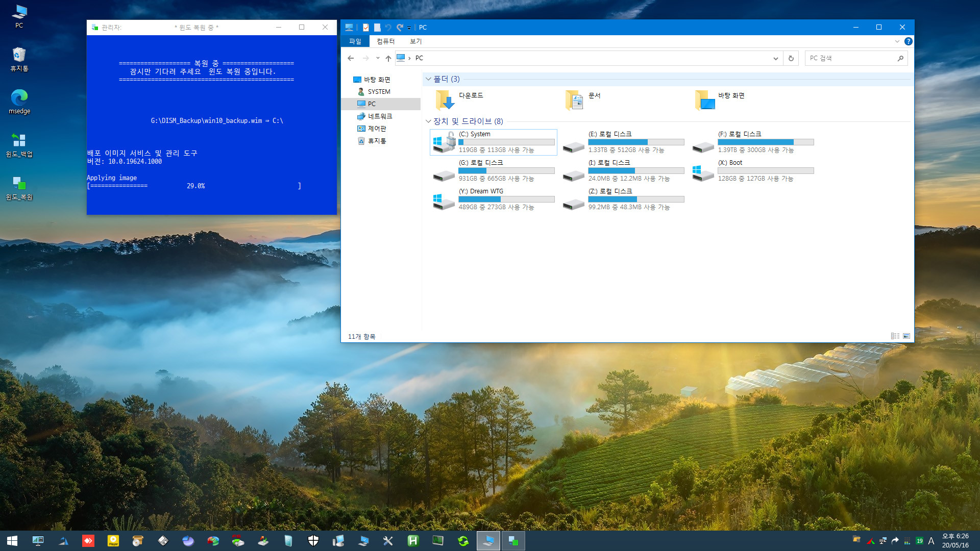Image resolution: width=980 pixels, height=551 pixels.
Task: Select the (X:) Boot drive
Action: [753, 170]
